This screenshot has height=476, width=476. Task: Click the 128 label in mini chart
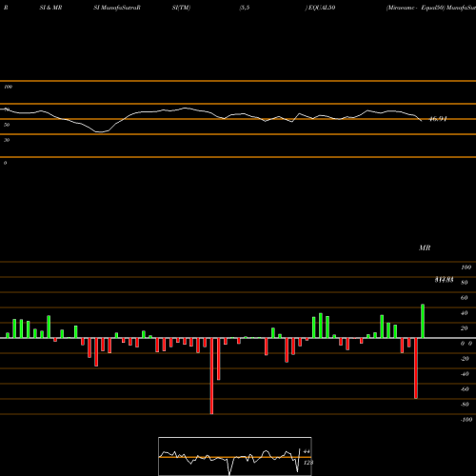pyautogui.click(x=308, y=463)
